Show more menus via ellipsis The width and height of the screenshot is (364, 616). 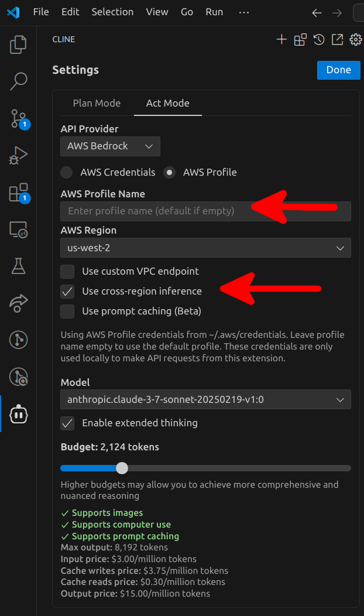[244, 12]
